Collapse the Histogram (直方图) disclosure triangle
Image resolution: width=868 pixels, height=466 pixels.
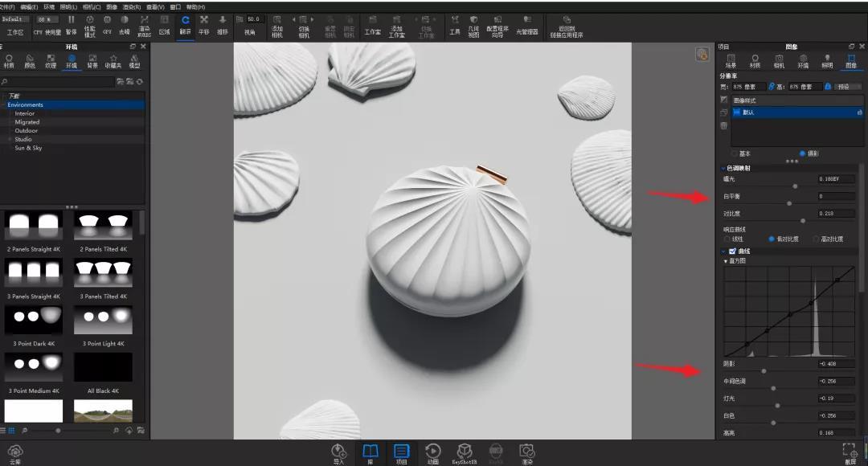click(726, 260)
